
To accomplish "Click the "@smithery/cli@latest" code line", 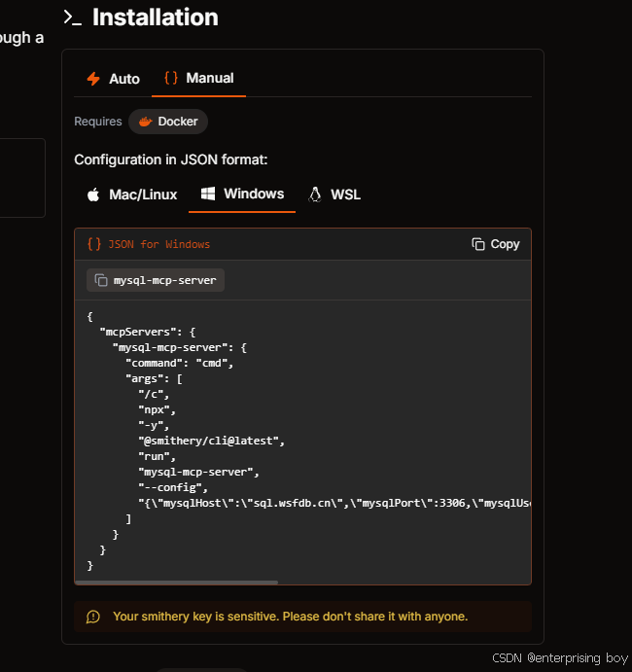I will click(x=211, y=441).
